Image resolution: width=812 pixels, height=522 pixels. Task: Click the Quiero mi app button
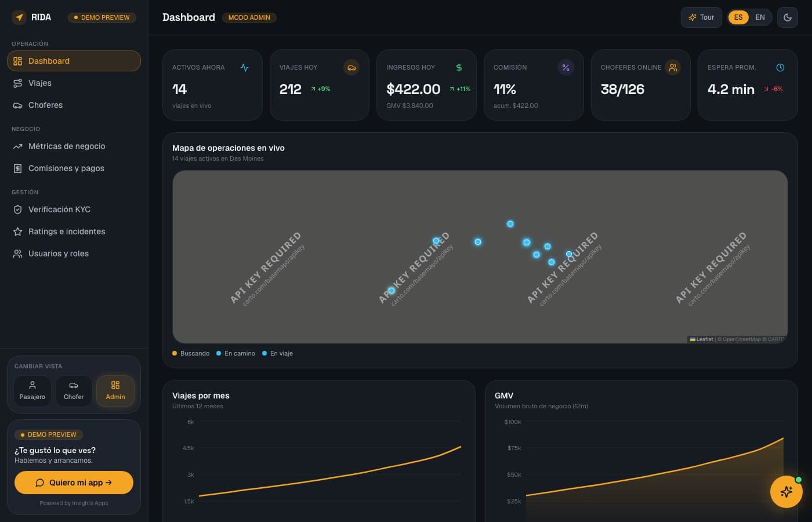coord(74,483)
